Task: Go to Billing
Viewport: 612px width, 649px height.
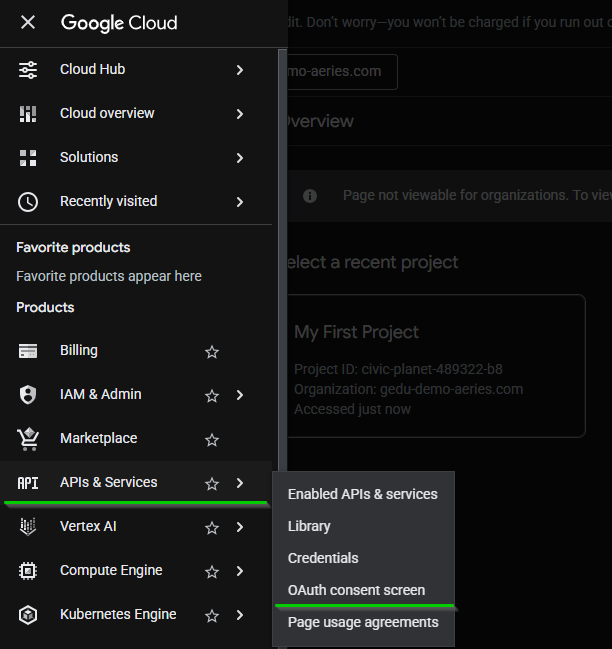Action: point(136,351)
